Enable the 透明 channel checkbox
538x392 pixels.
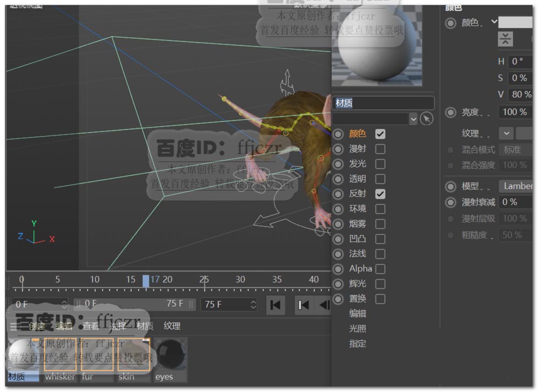(x=380, y=179)
